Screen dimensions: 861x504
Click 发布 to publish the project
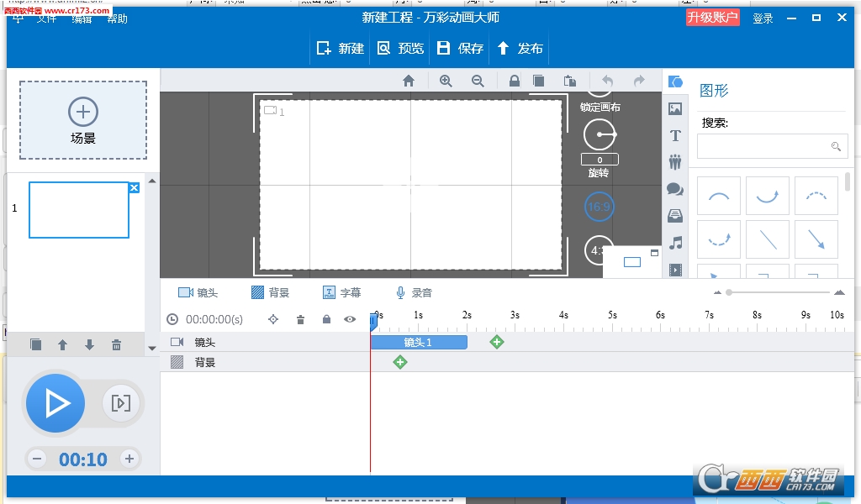[519, 48]
